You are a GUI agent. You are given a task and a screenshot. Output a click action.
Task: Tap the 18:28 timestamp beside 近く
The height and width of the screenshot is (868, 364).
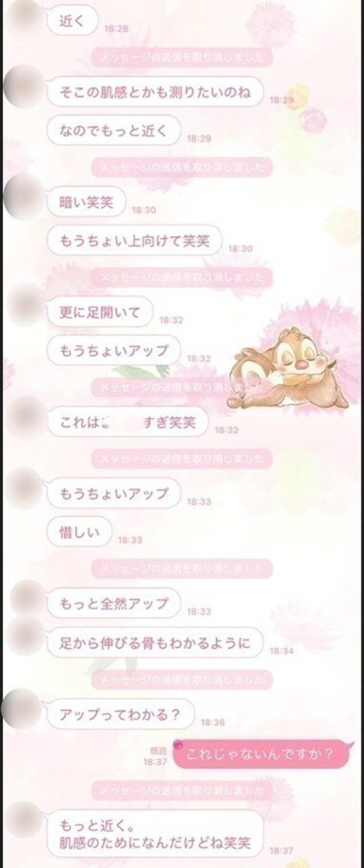coord(116,29)
